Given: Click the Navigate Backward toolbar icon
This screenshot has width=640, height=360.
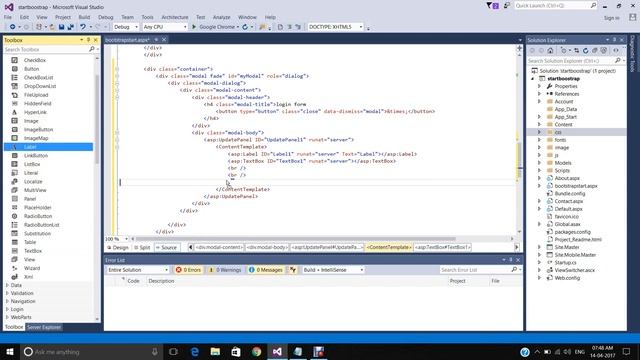Looking at the screenshot, I should (13, 27).
